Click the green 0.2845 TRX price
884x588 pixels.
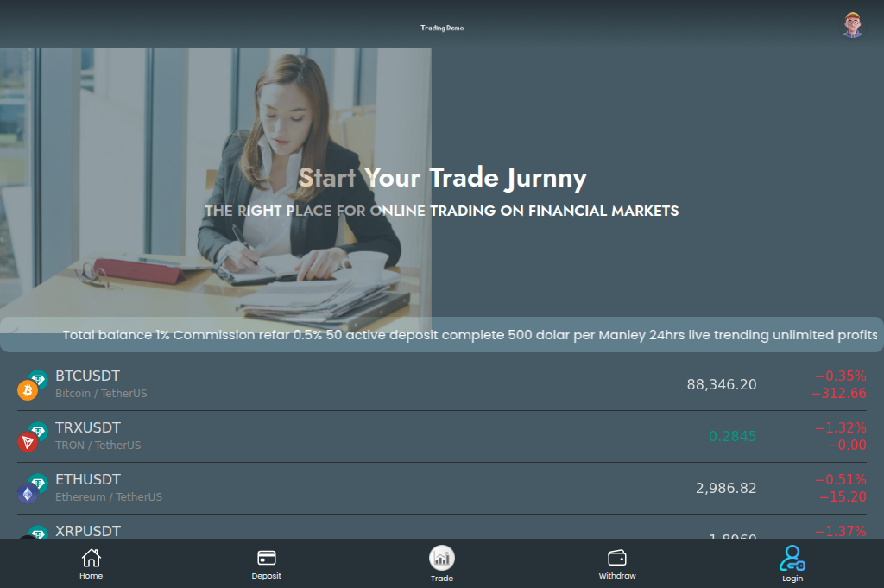[733, 437]
